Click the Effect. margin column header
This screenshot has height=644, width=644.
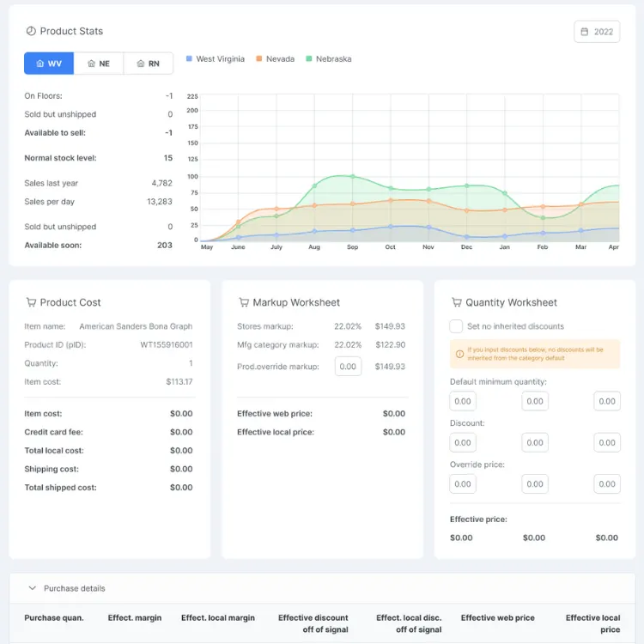135,617
